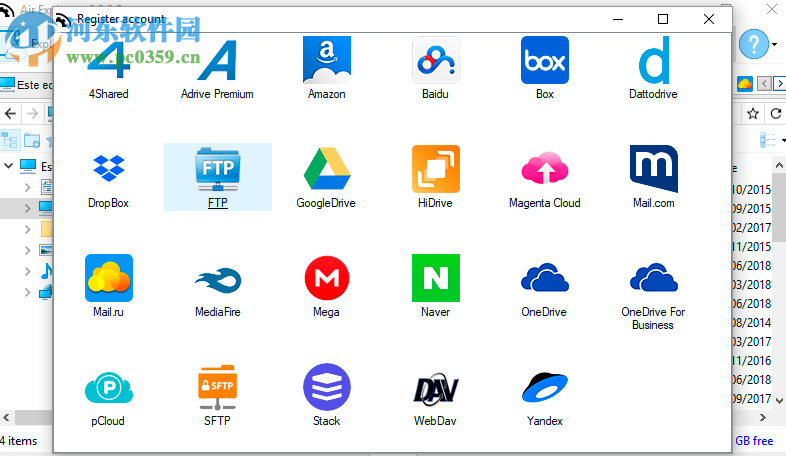Open the cloud account tab in right pane
The image size is (786, 456).
pyautogui.click(x=745, y=84)
